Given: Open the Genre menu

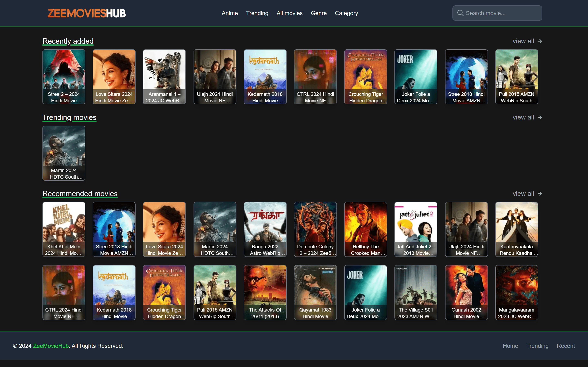Looking at the screenshot, I should pyautogui.click(x=318, y=13).
